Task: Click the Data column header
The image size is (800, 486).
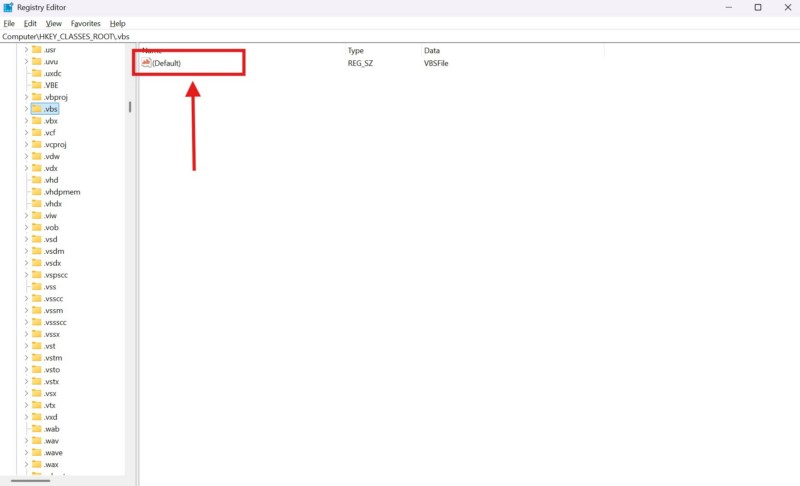Action: click(513, 50)
